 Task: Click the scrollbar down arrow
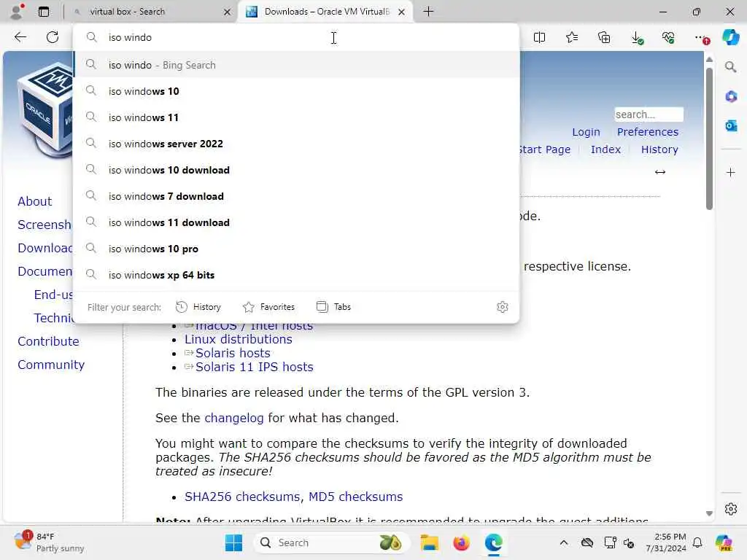709,513
